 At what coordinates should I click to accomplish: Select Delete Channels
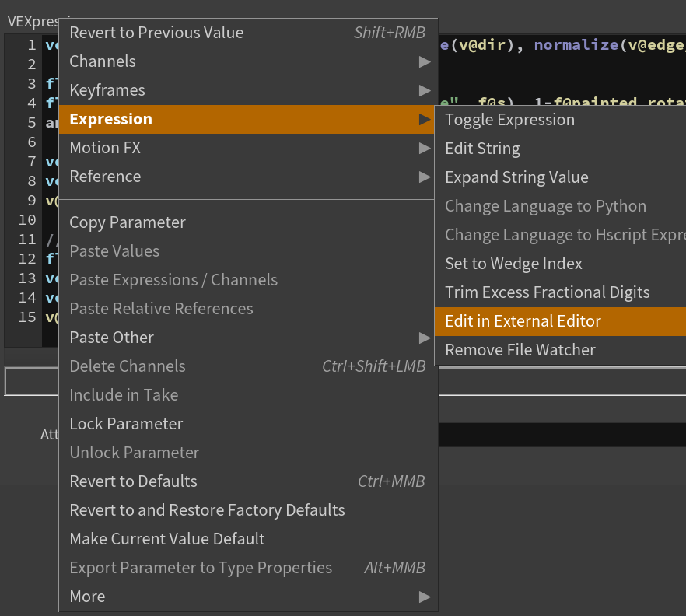[248, 366]
